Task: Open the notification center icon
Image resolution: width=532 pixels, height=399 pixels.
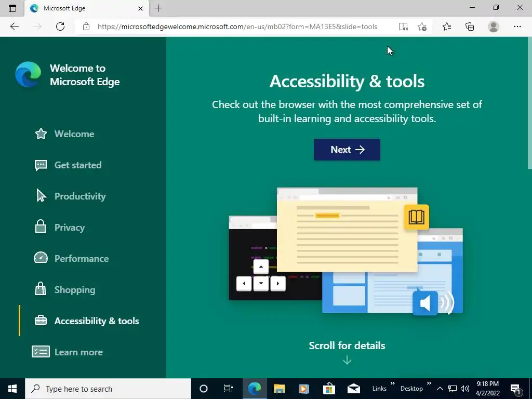Action: click(516, 389)
